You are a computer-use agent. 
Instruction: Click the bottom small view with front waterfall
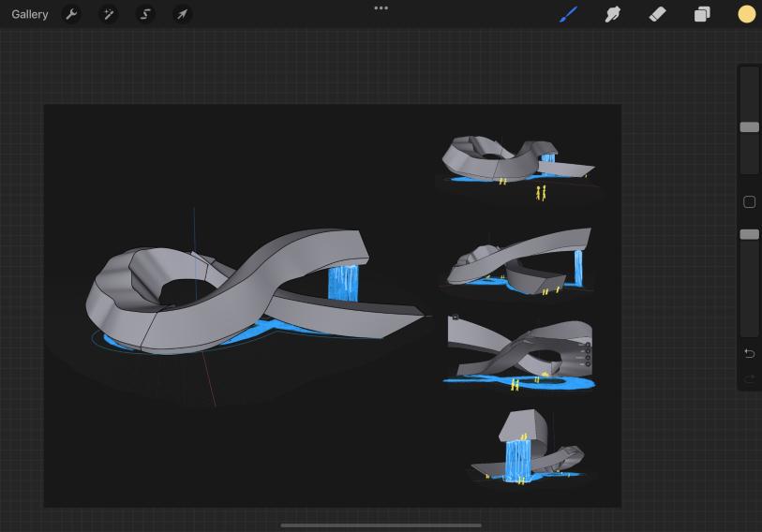528,447
